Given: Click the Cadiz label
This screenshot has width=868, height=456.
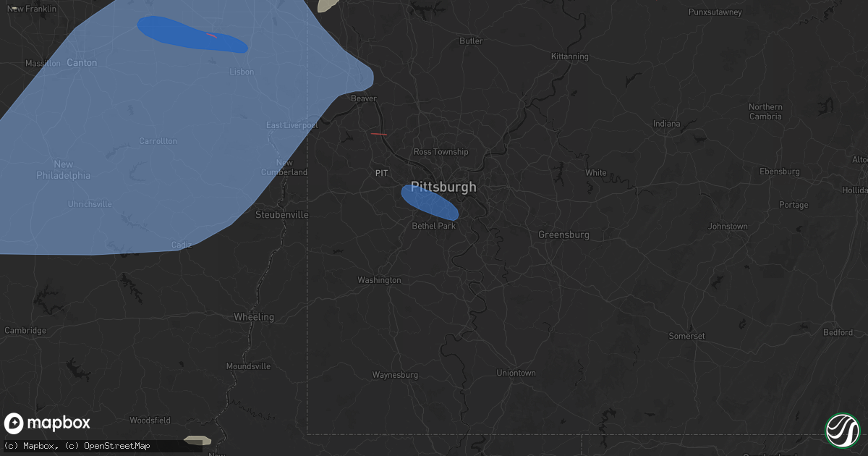Looking at the screenshot, I should click(x=182, y=245).
